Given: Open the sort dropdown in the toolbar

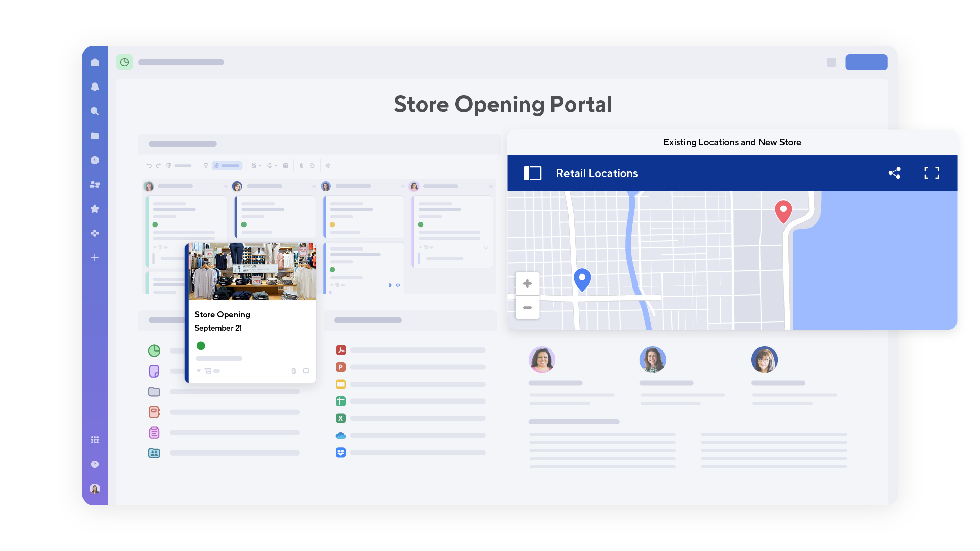Looking at the screenshot, I should (x=272, y=166).
